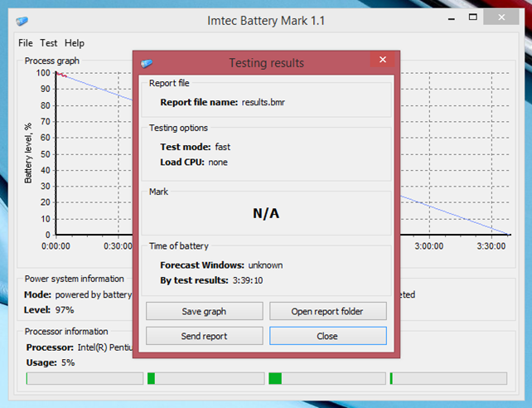Select the report file name results.bmr
Screen dimensions: 532x408
pyautogui.click(x=264, y=103)
